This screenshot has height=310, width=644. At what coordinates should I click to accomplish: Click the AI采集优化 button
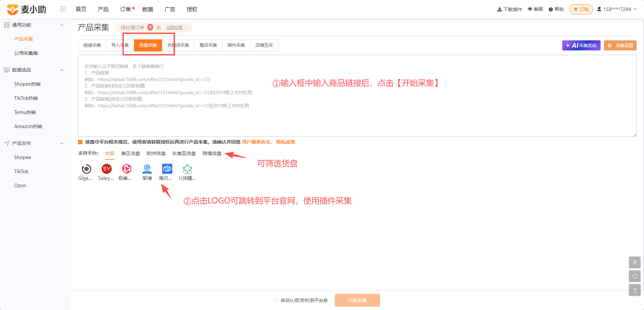(581, 45)
